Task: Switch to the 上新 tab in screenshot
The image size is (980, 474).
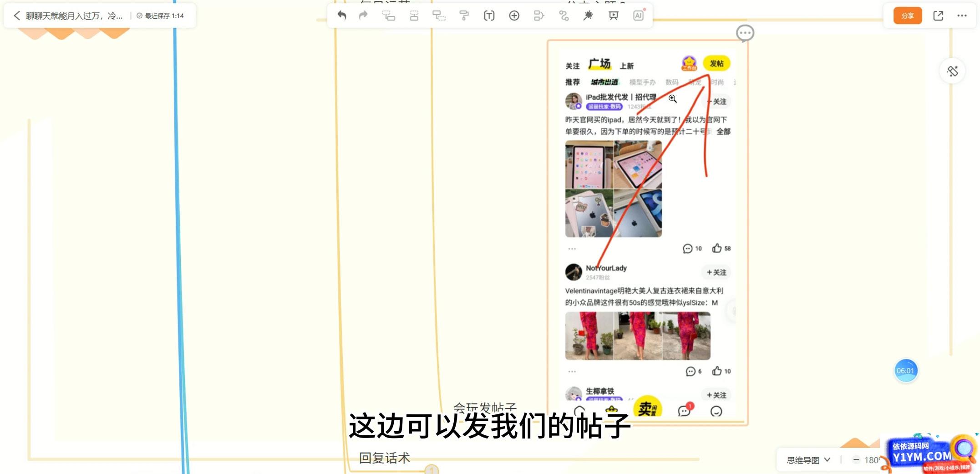Action: (627, 66)
